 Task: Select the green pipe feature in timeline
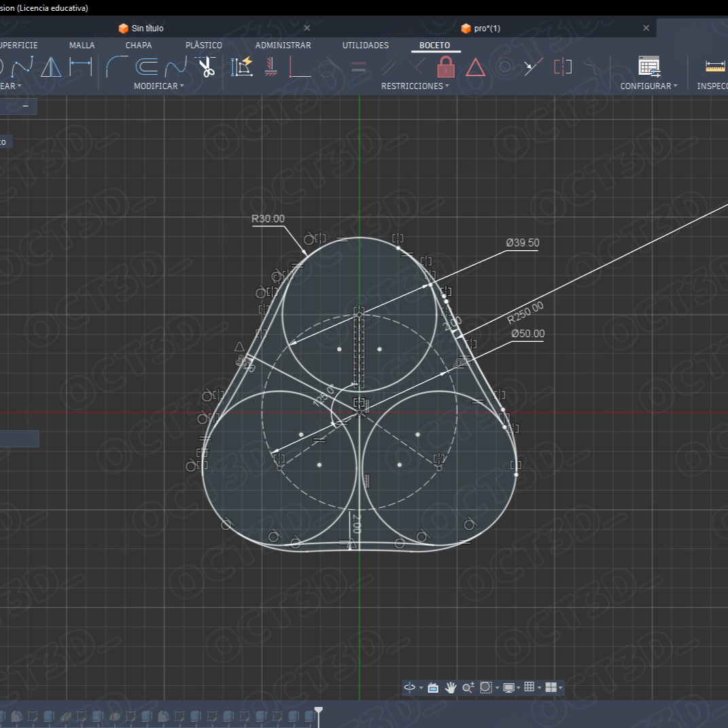pos(65,716)
